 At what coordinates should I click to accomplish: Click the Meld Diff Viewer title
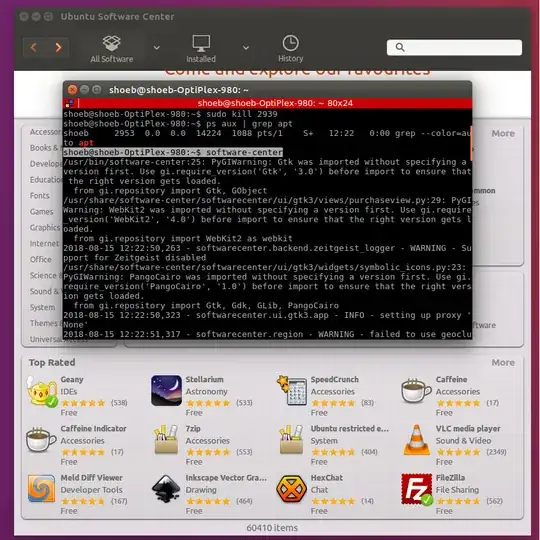click(92, 478)
